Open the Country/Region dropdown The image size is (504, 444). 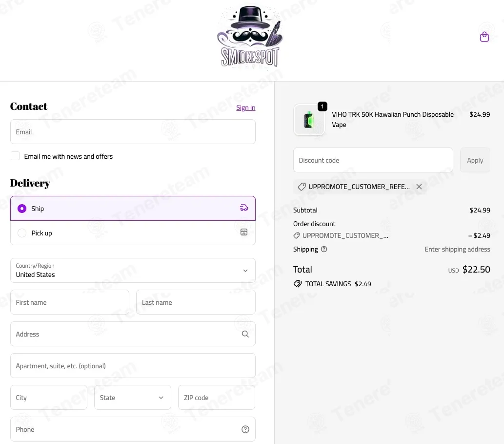[x=133, y=270]
